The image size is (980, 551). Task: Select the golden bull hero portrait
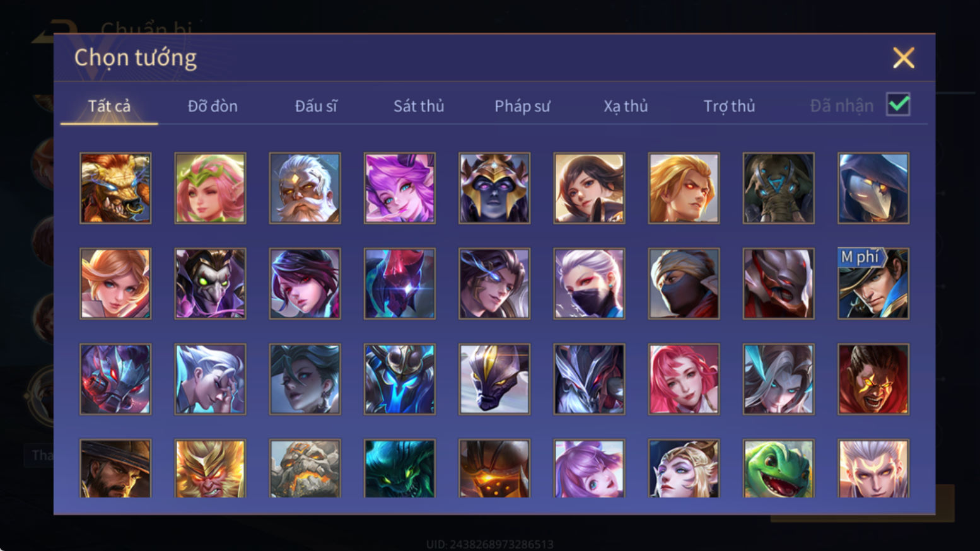tap(115, 188)
